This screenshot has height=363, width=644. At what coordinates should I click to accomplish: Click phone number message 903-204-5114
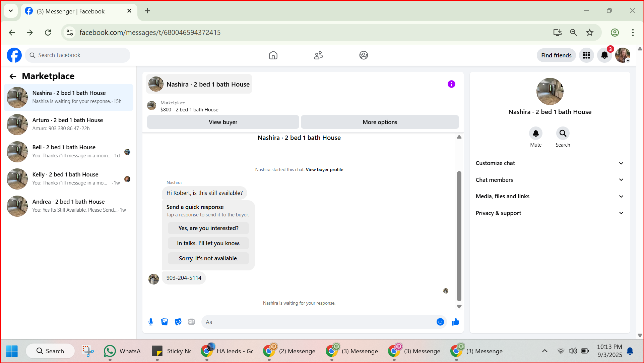tap(184, 278)
